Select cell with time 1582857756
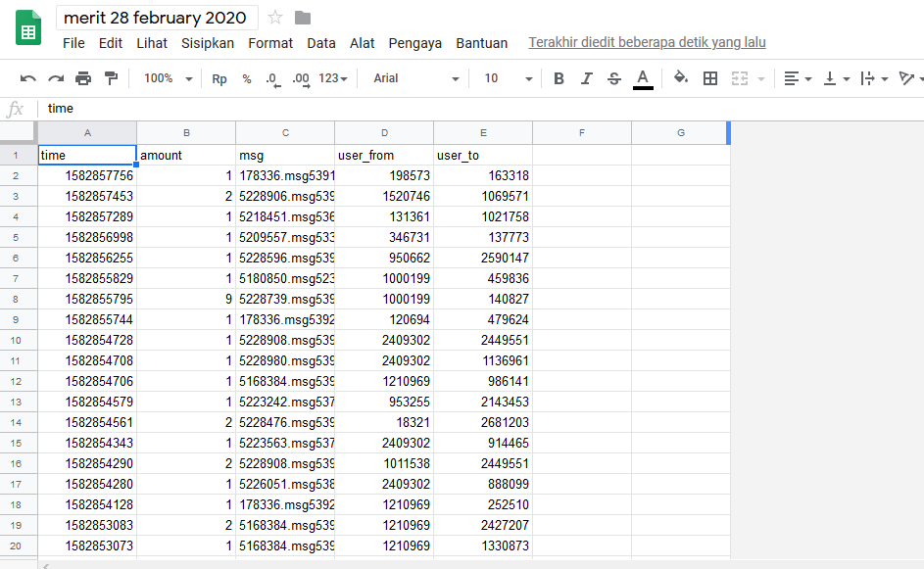The image size is (924, 569). point(87,175)
